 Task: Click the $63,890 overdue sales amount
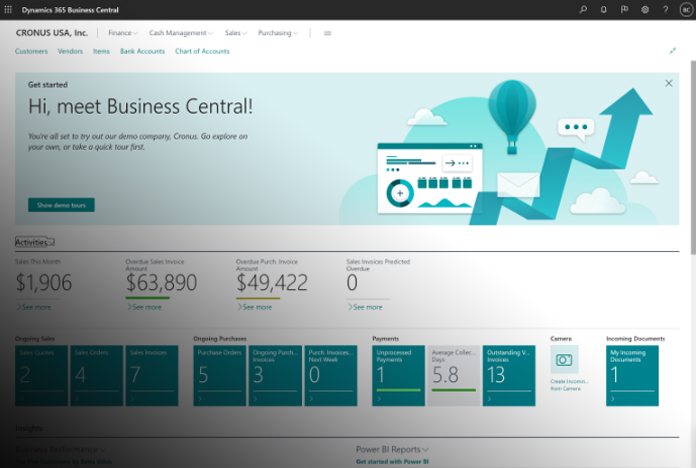[161, 283]
